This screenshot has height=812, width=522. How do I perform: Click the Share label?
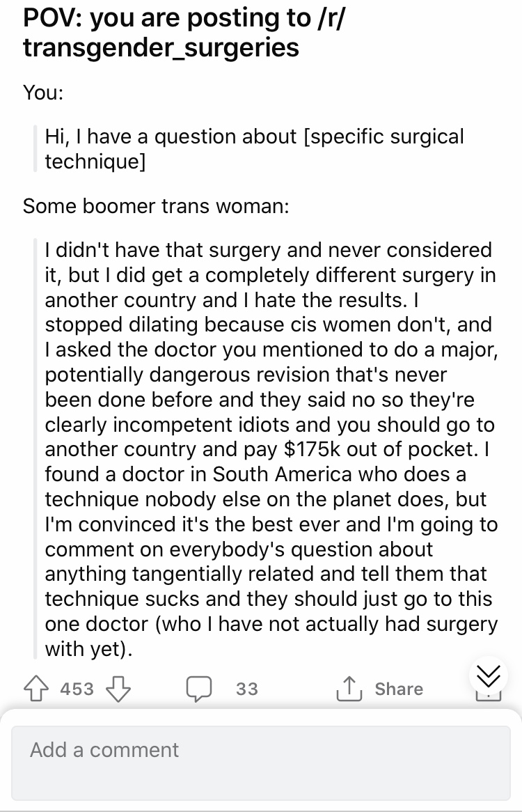(x=399, y=689)
